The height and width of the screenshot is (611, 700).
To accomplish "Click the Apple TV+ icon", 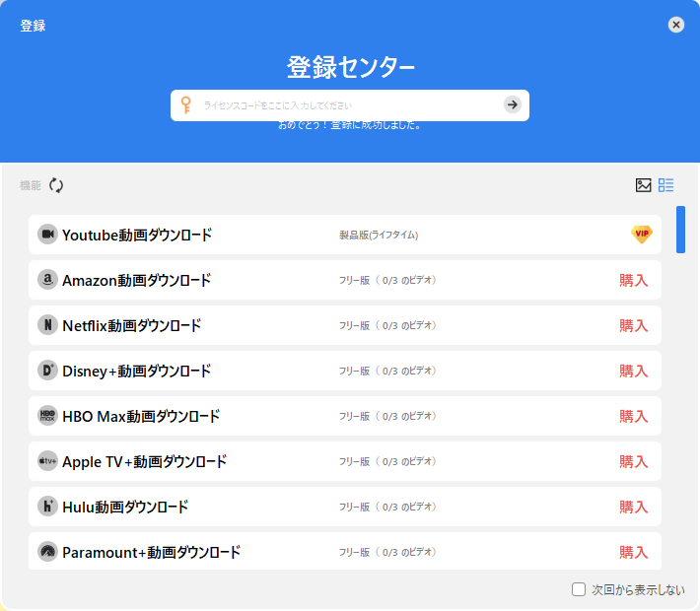I will (x=47, y=461).
